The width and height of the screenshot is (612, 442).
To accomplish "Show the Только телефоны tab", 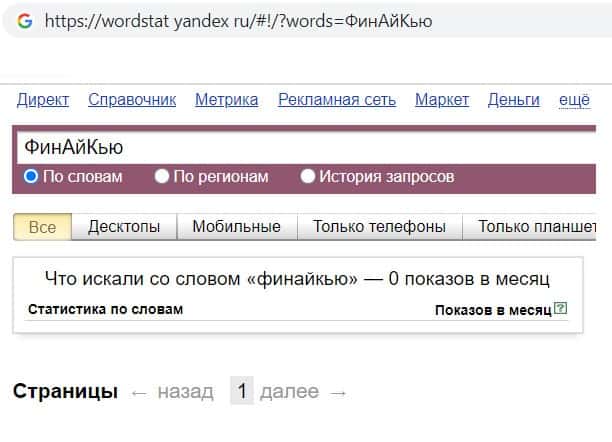I will (x=379, y=227).
